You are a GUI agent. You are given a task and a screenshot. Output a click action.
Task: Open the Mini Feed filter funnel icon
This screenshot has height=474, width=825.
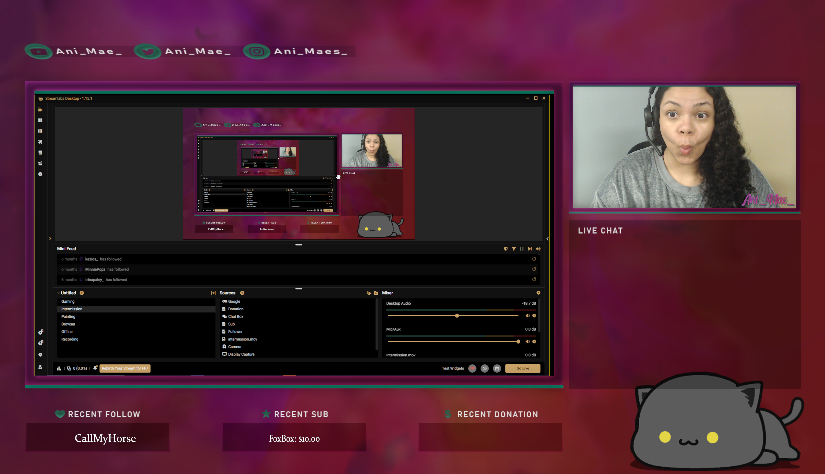point(514,249)
